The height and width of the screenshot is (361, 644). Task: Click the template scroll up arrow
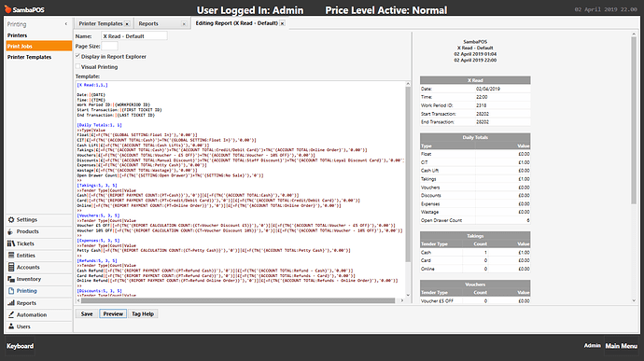[x=408, y=84]
